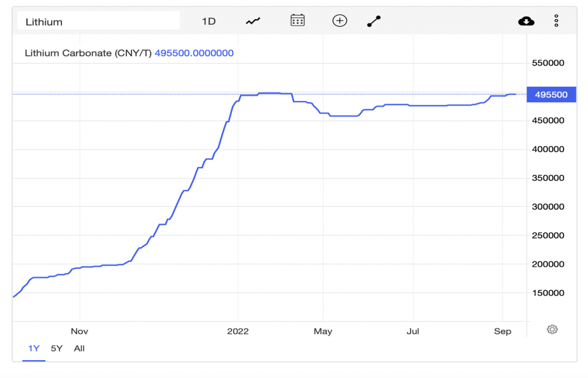
Task: Click the 495500.0000000 legend value
Action: coord(194,53)
